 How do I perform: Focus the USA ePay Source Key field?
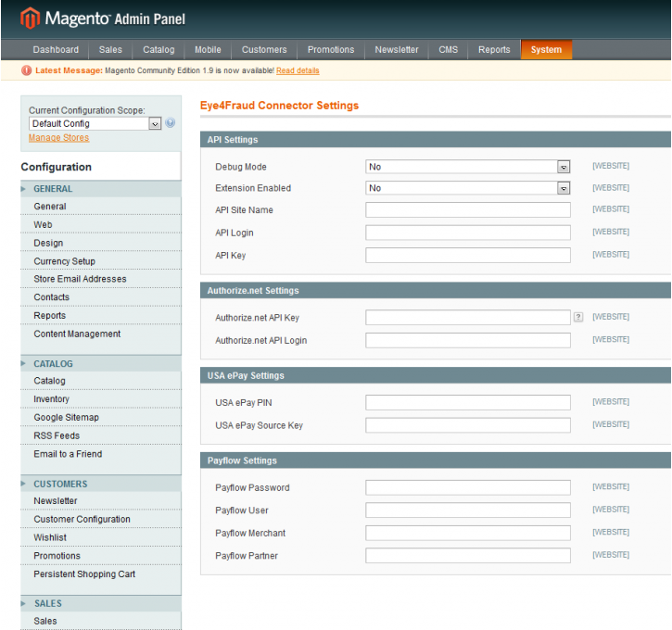point(467,425)
